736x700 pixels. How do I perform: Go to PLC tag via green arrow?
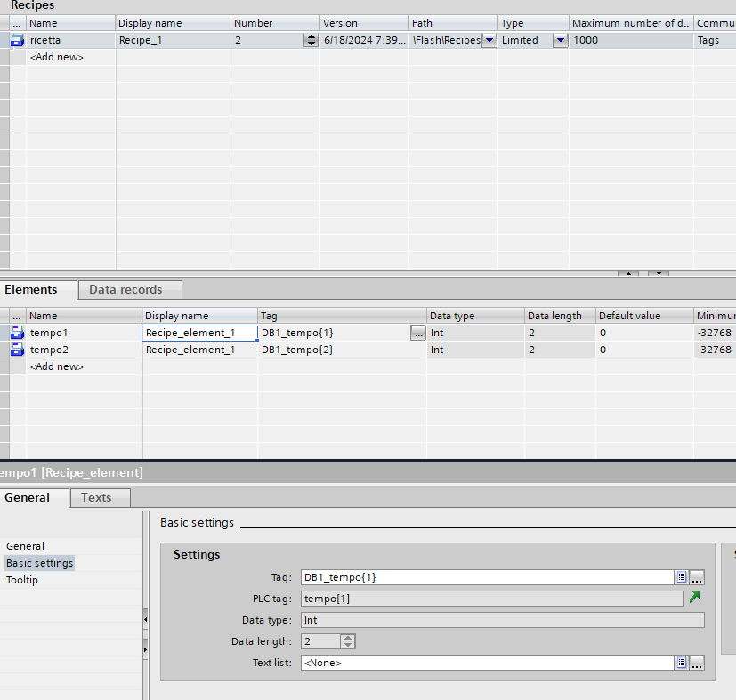pos(695,598)
